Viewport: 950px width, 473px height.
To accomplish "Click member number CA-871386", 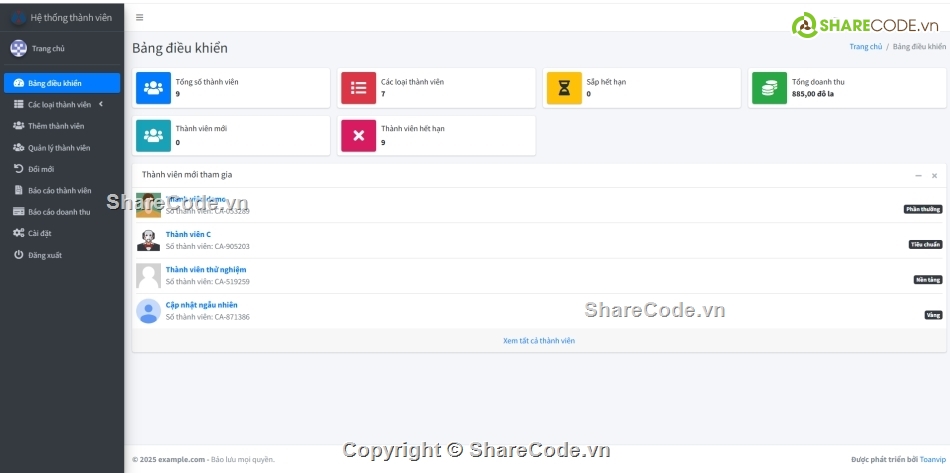I will 232,317.
